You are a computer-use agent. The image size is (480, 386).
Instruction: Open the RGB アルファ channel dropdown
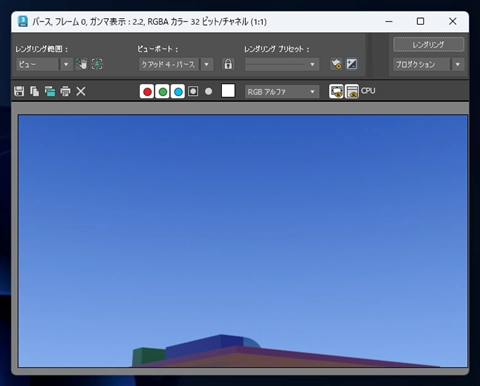coord(282,92)
